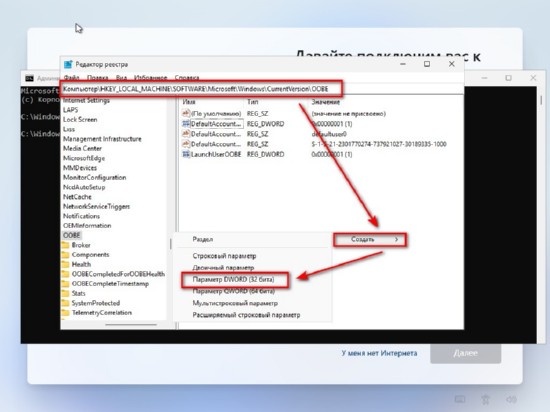The image size is (550, 412).
Task: Choose Параметр DWORD (32 бита) menu entry
Action: [x=234, y=280]
